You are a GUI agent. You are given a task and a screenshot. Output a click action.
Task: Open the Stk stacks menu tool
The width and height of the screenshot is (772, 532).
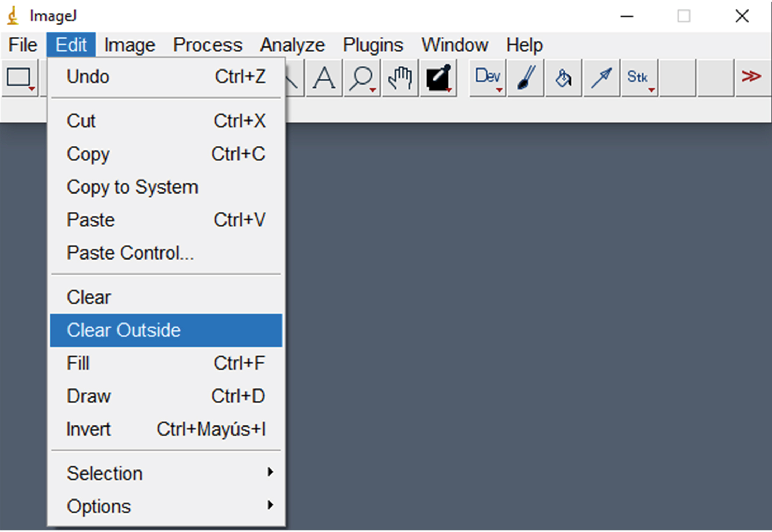click(x=639, y=78)
